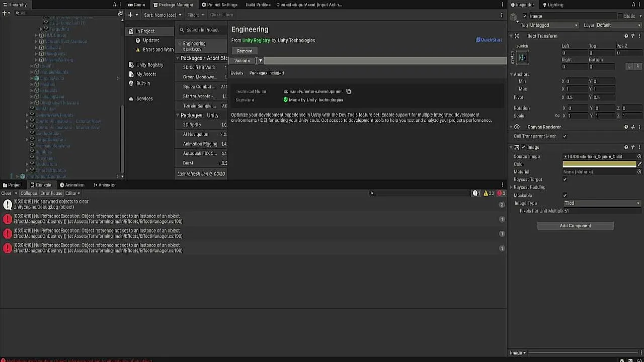
Task: Click the Updates sidebar icon
Action: pos(138,40)
